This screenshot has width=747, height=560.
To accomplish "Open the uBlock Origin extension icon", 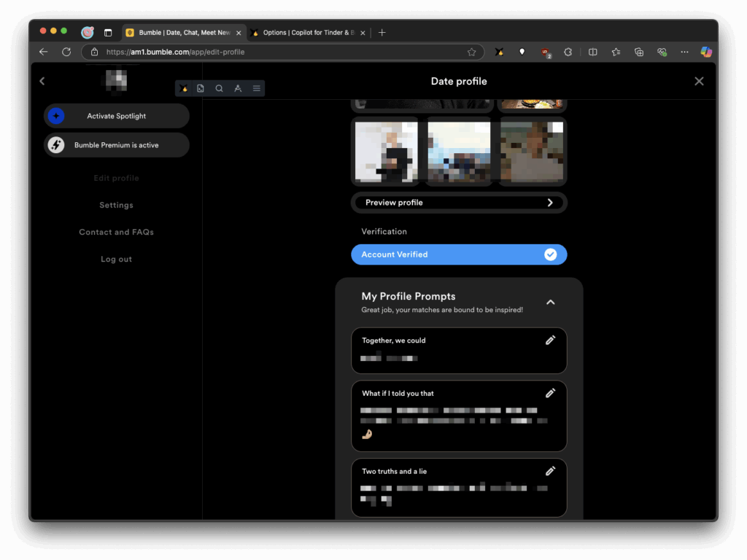I will [546, 52].
